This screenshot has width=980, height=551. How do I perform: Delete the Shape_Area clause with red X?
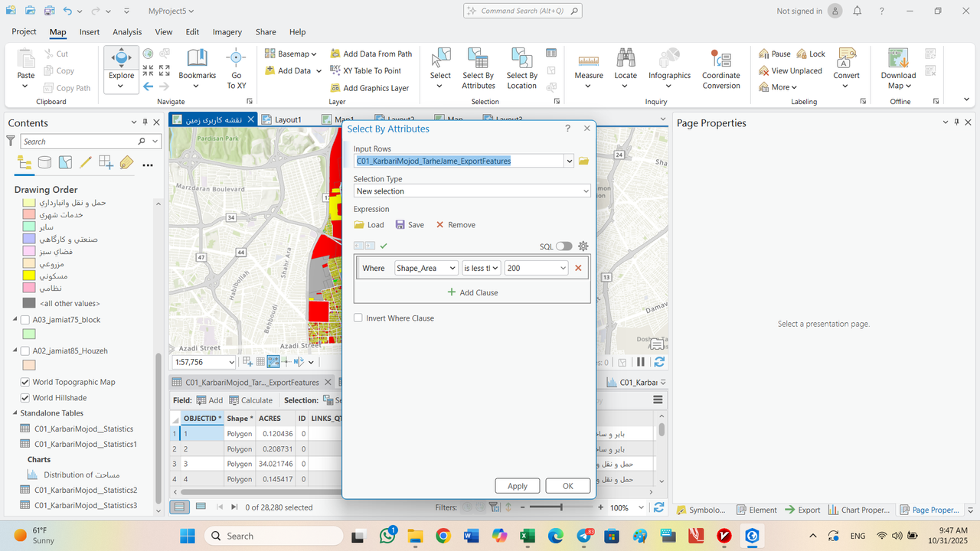pyautogui.click(x=578, y=268)
